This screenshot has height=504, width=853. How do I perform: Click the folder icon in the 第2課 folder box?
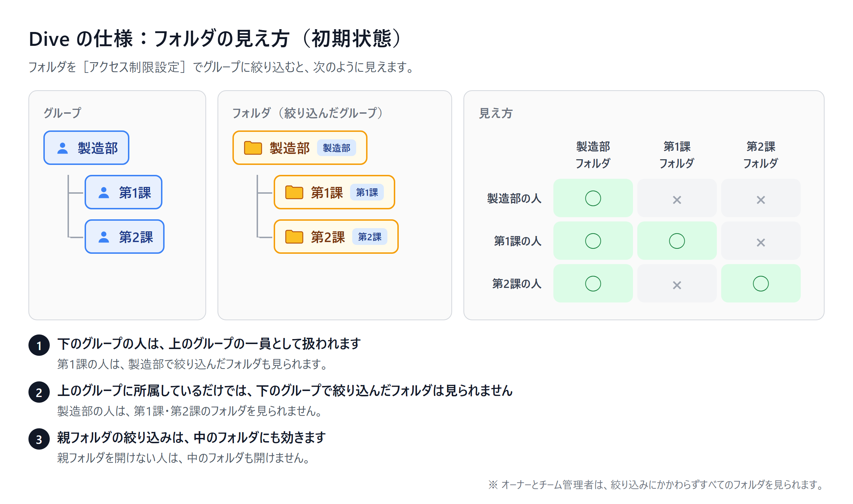point(294,237)
